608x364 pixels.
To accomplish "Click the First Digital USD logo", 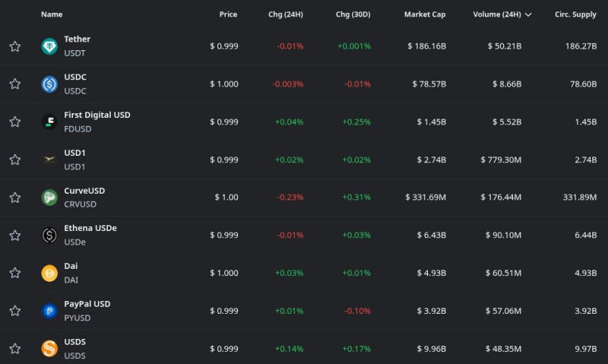I will 49,122.
